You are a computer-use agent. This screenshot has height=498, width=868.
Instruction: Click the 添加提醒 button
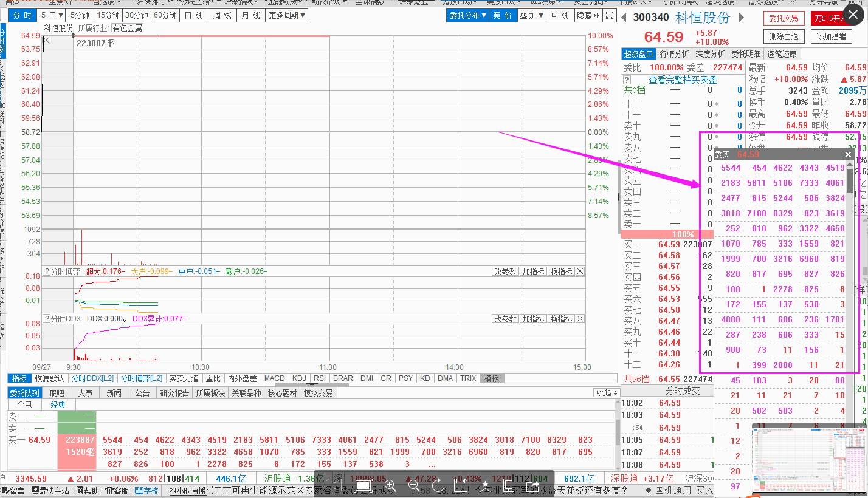831,36
